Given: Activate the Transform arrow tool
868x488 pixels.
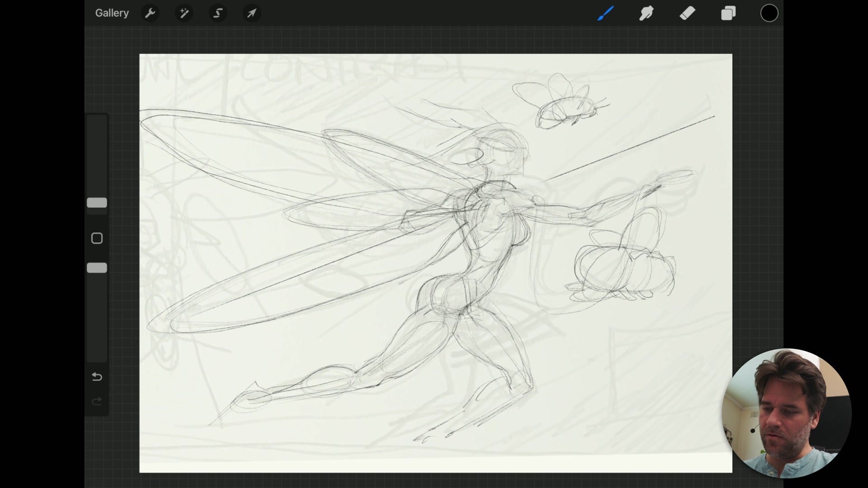Looking at the screenshot, I should pyautogui.click(x=251, y=13).
